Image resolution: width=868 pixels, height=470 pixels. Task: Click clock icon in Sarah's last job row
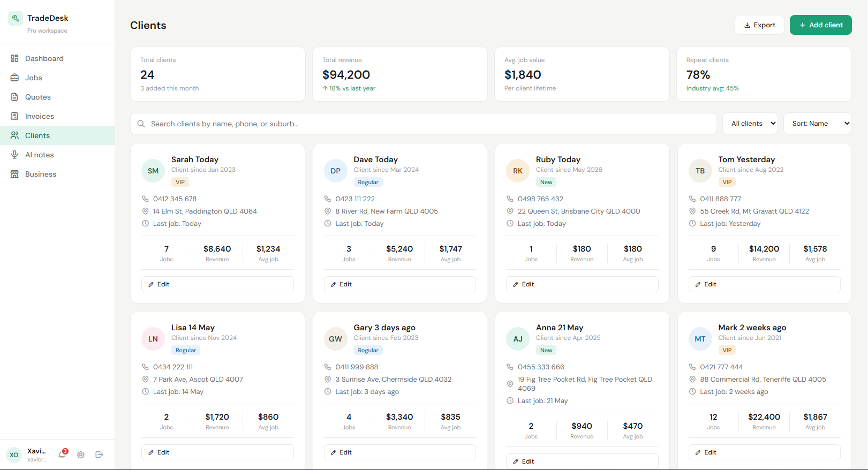point(145,223)
